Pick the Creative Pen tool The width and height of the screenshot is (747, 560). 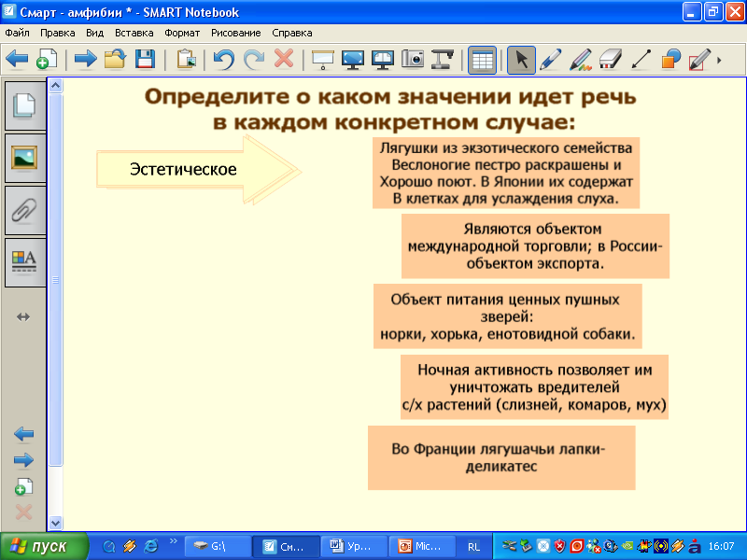(x=581, y=60)
